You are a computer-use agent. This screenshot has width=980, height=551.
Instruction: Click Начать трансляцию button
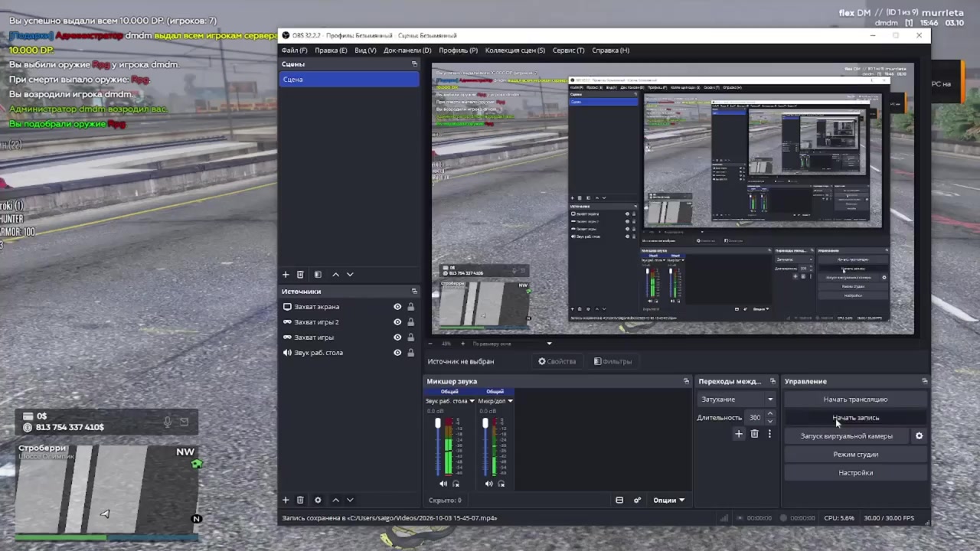click(x=855, y=399)
